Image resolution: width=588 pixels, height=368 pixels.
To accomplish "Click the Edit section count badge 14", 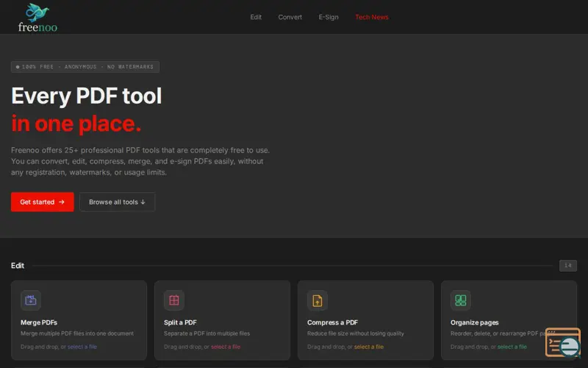I will pyautogui.click(x=567, y=266).
